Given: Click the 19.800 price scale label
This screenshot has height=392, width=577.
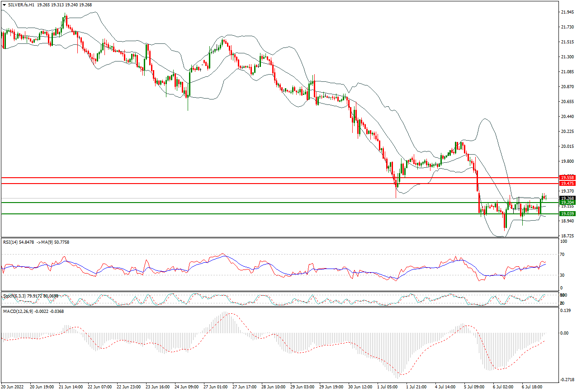Looking at the screenshot, I should pos(567,161).
